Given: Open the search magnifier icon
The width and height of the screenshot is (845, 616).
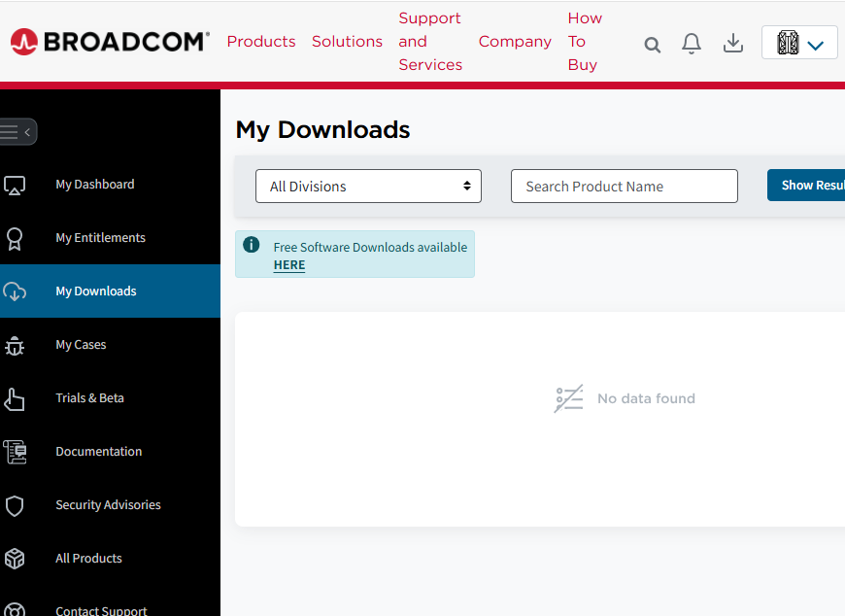Looking at the screenshot, I should [x=652, y=45].
